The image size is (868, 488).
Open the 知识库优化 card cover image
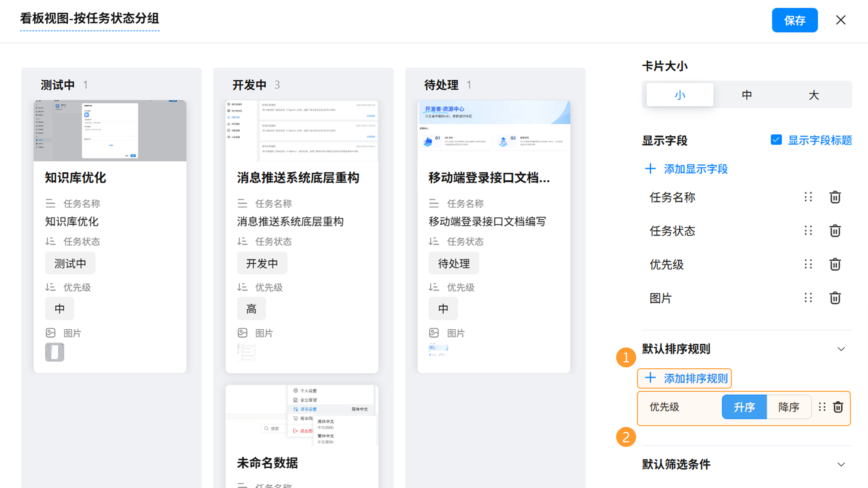click(x=110, y=131)
